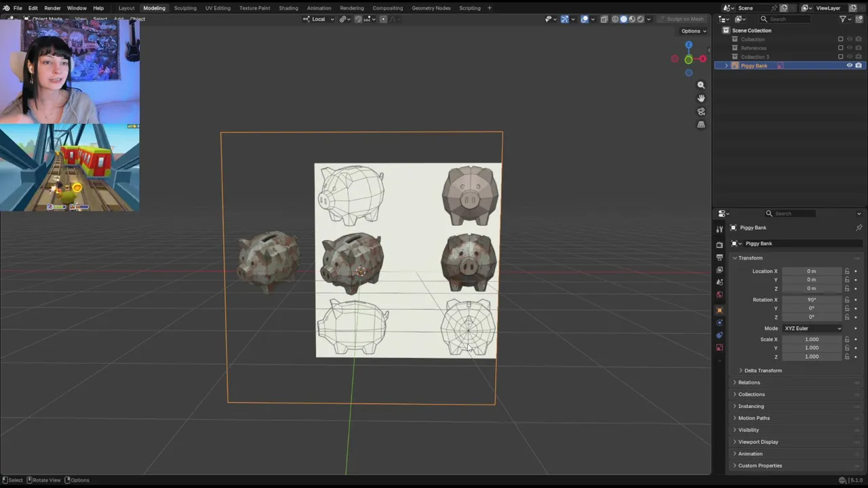Image resolution: width=868 pixels, height=488 pixels.
Task: Toggle X-ray view in viewport header
Action: pyautogui.click(x=604, y=19)
